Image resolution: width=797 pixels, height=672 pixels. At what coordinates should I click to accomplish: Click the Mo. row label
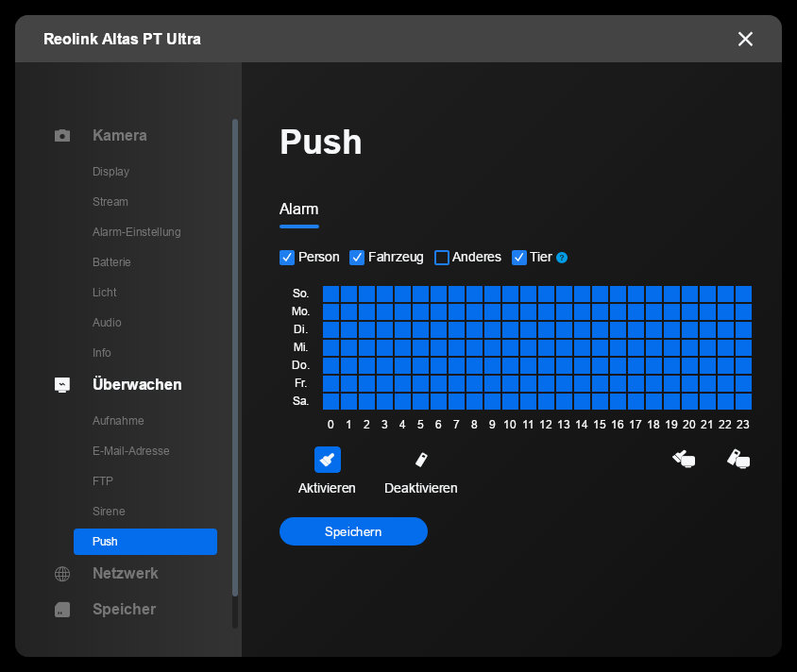301,311
